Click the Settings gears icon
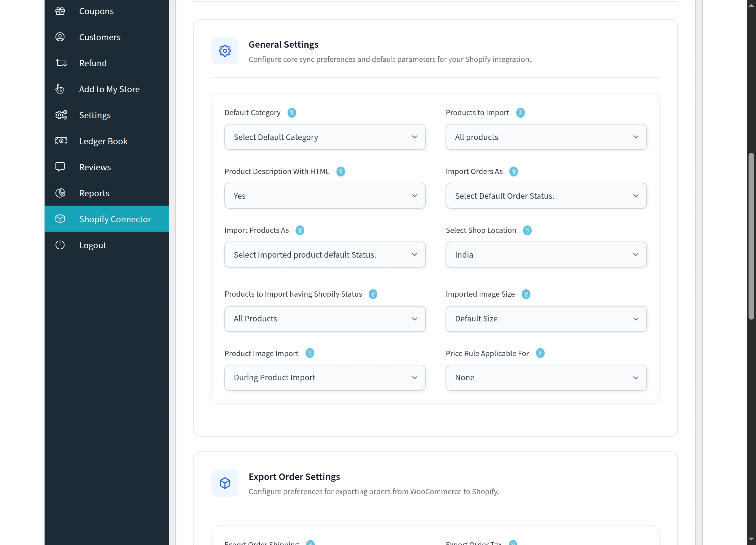Image resolution: width=756 pixels, height=545 pixels. coord(61,115)
